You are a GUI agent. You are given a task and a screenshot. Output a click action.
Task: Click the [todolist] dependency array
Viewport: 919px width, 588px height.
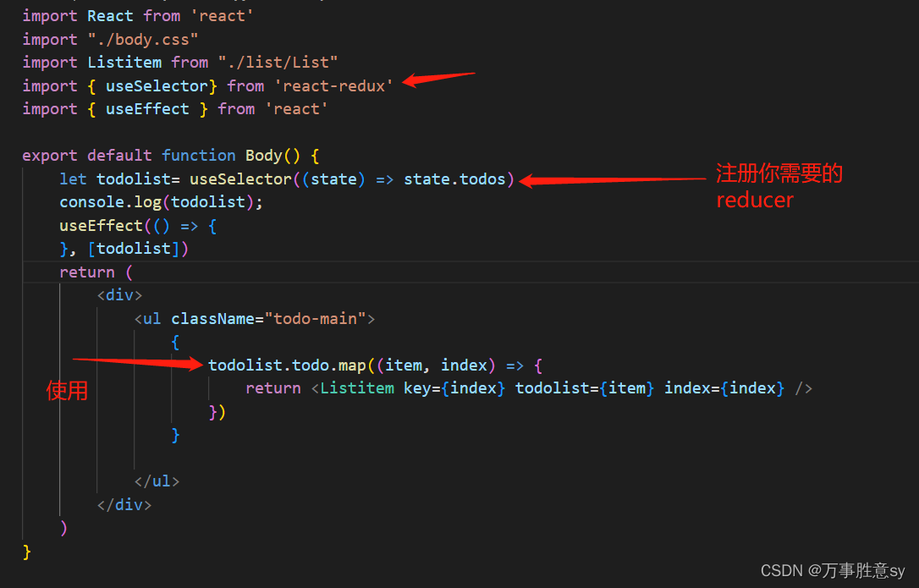point(133,249)
